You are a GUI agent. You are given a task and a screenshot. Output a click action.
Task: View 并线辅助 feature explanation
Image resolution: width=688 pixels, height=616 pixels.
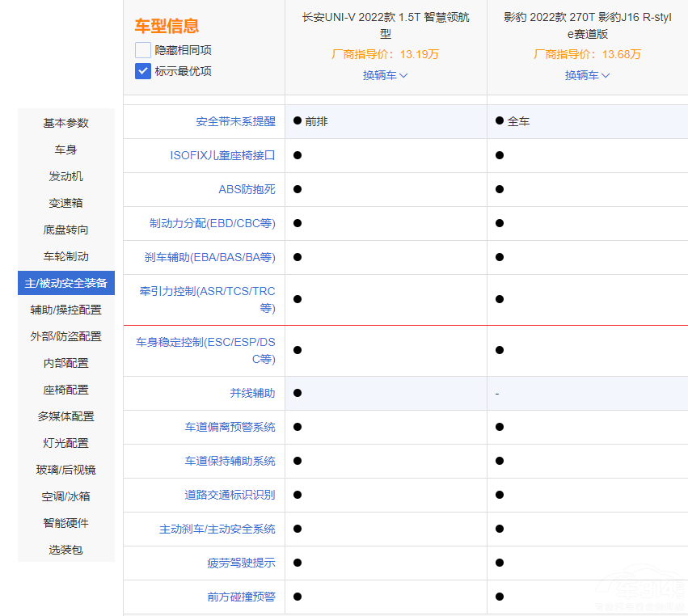click(x=252, y=393)
